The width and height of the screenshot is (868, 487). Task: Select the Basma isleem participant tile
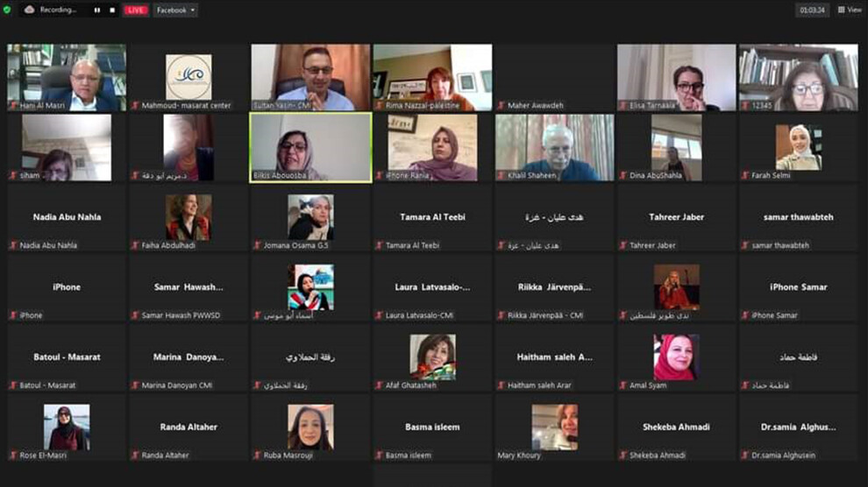coord(432,427)
